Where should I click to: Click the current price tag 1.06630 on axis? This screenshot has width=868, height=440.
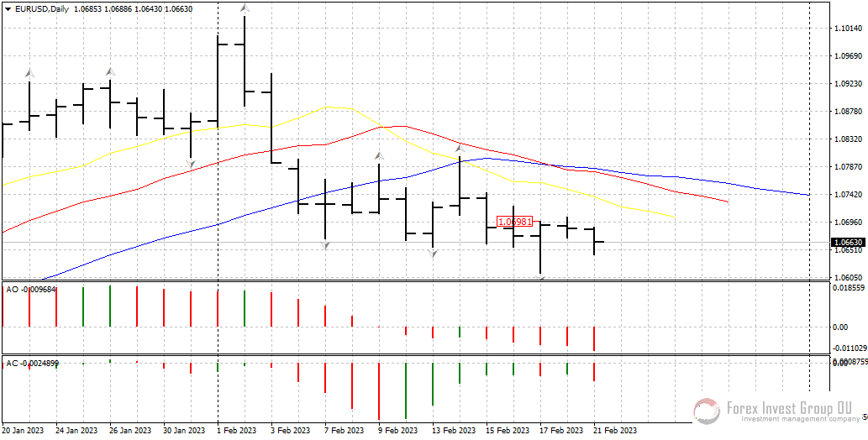tap(849, 242)
